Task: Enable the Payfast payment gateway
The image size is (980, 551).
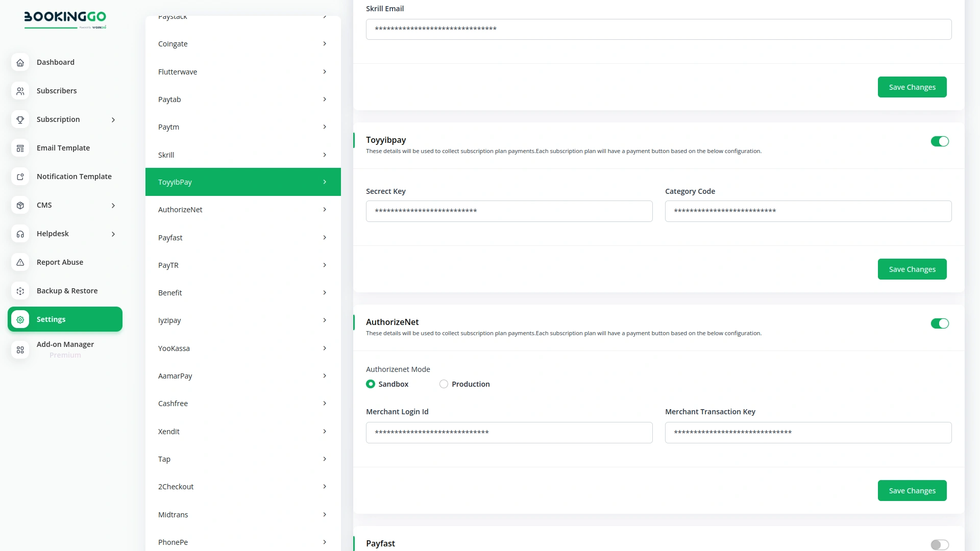Action: click(940, 545)
